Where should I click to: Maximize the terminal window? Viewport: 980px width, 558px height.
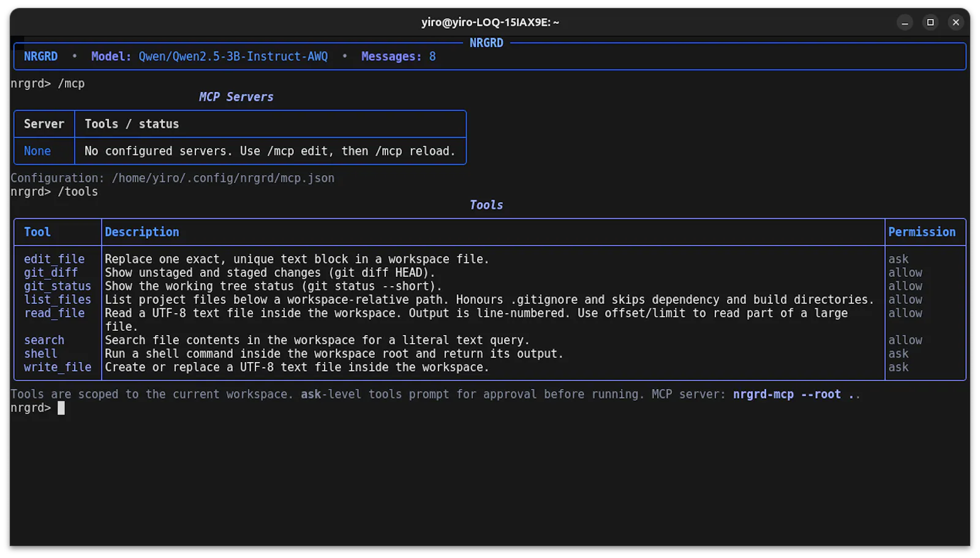[930, 23]
